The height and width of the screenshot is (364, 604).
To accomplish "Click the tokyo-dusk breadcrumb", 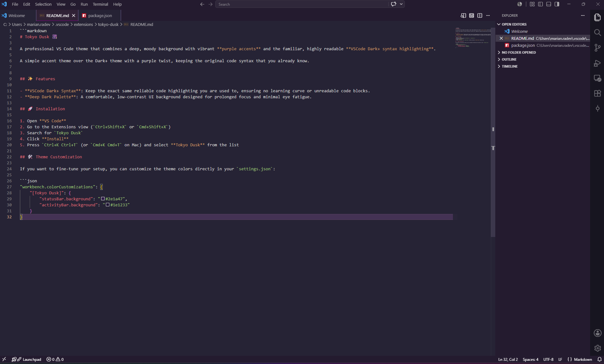I will point(108,24).
